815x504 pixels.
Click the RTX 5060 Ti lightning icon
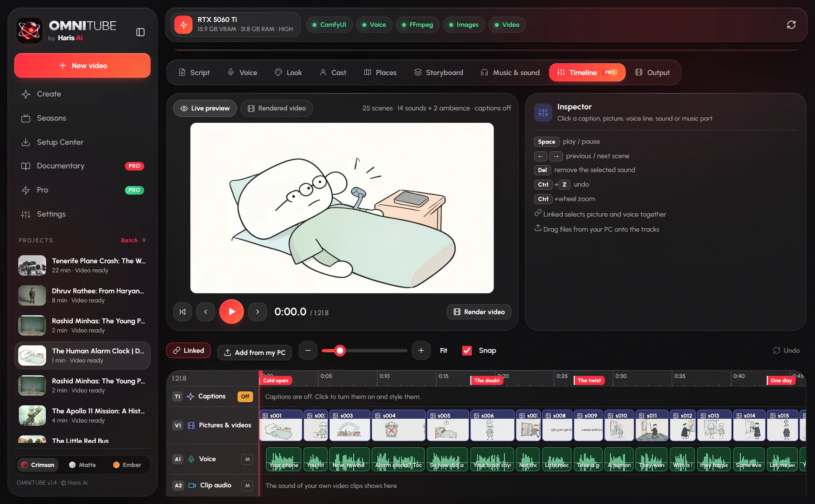pyautogui.click(x=183, y=24)
